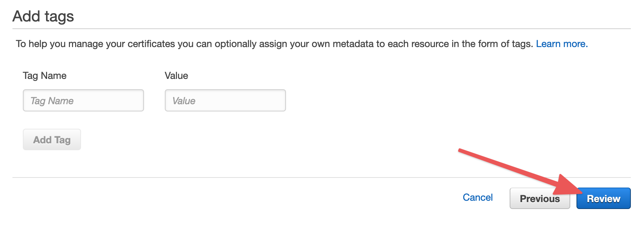Click the blue Review button

[x=603, y=198]
